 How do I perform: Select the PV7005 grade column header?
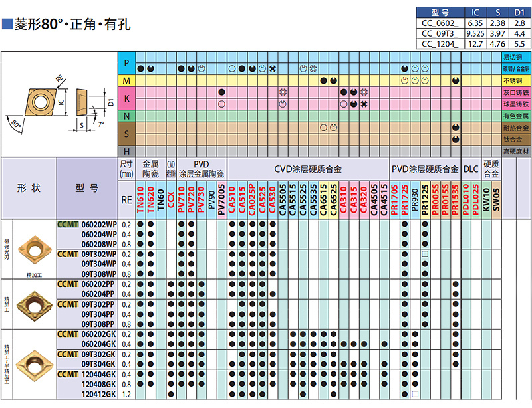pos(222,200)
